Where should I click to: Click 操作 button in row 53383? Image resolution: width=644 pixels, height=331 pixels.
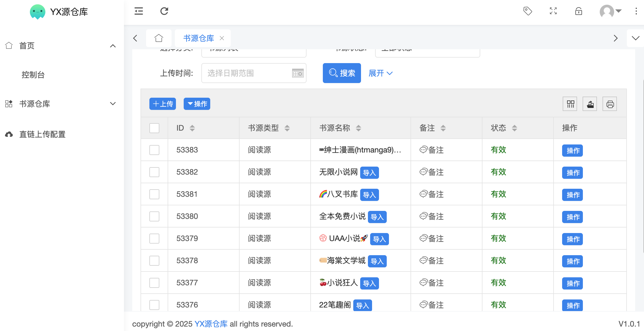tap(572, 151)
